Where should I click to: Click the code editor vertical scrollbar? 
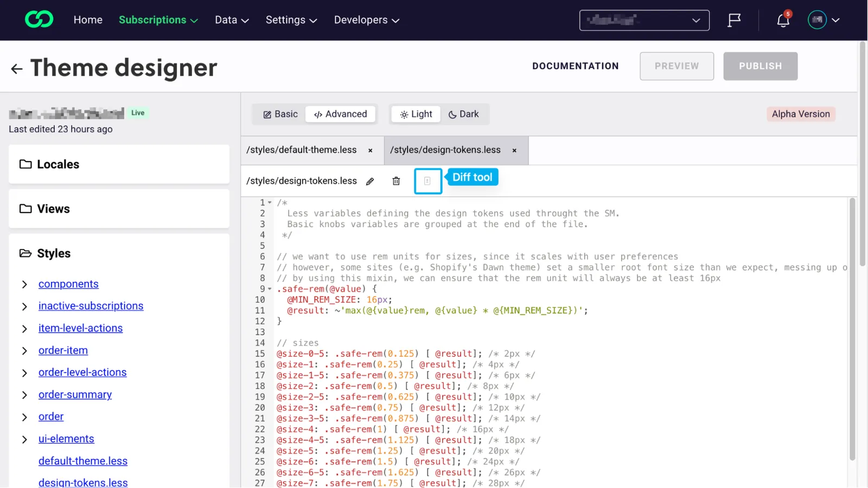point(852,329)
